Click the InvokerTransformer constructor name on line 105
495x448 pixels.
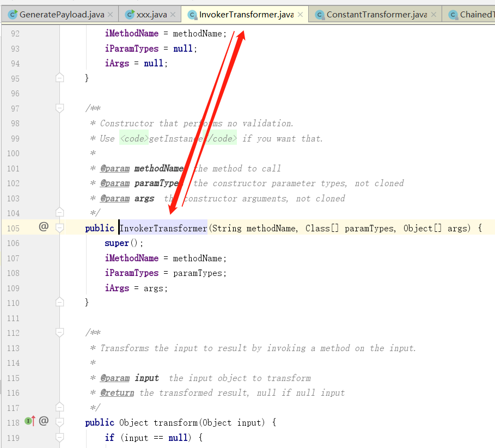pyautogui.click(x=163, y=228)
